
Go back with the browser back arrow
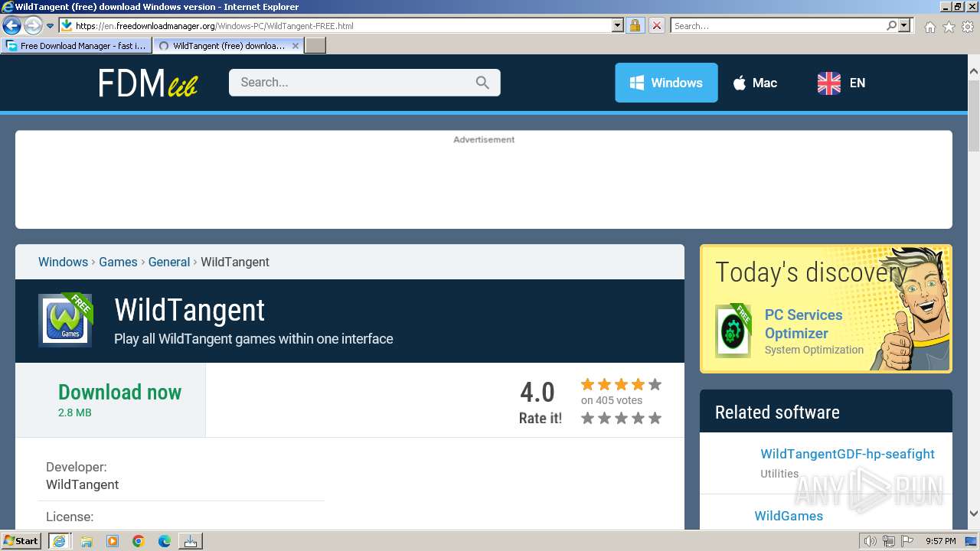(11, 26)
